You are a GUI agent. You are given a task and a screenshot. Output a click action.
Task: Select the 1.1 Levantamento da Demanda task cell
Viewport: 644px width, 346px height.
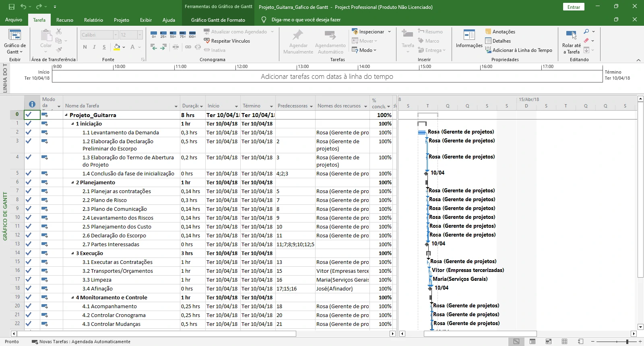click(121, 132)
